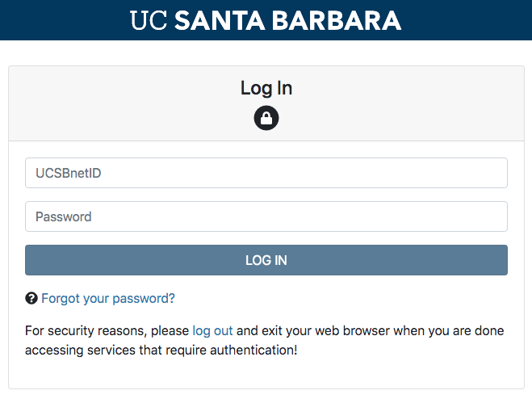Select the Password placeholder text
The height and width of the screenshot is (399, 532).
click(x=64, y=216)
